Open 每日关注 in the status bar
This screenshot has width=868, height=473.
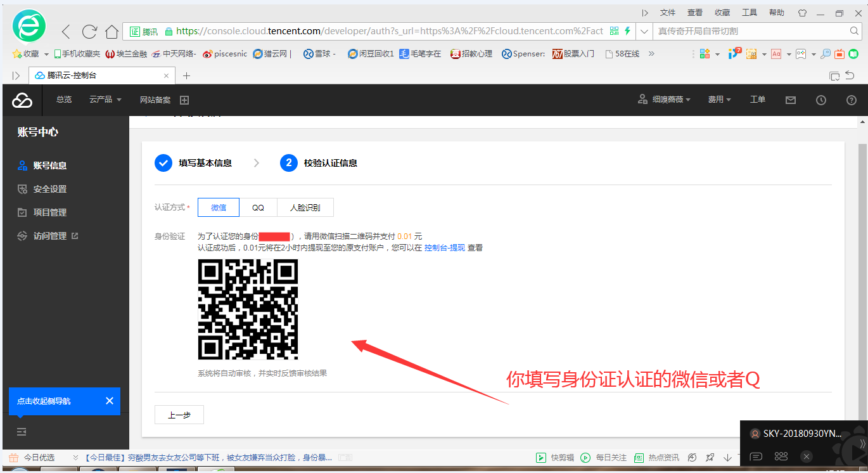[x=603, y=457]
